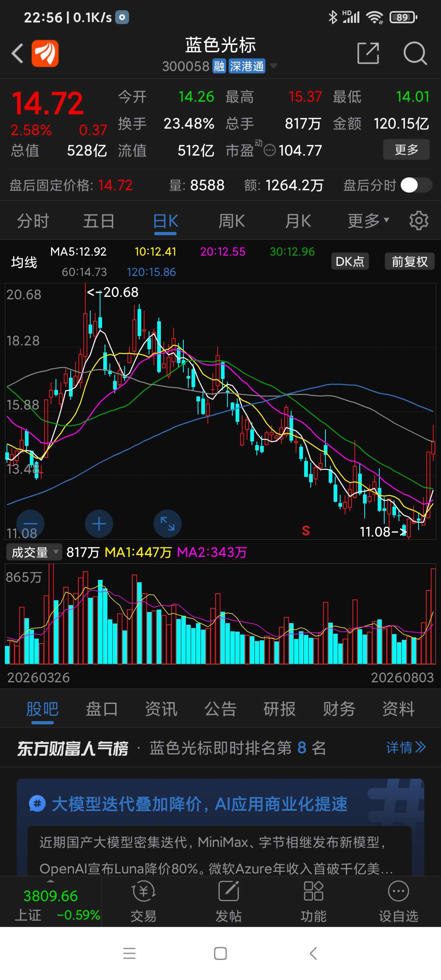441x980 pixels.
Task: Toggle the 盘后分时 switch
Action: coord(416,185)
